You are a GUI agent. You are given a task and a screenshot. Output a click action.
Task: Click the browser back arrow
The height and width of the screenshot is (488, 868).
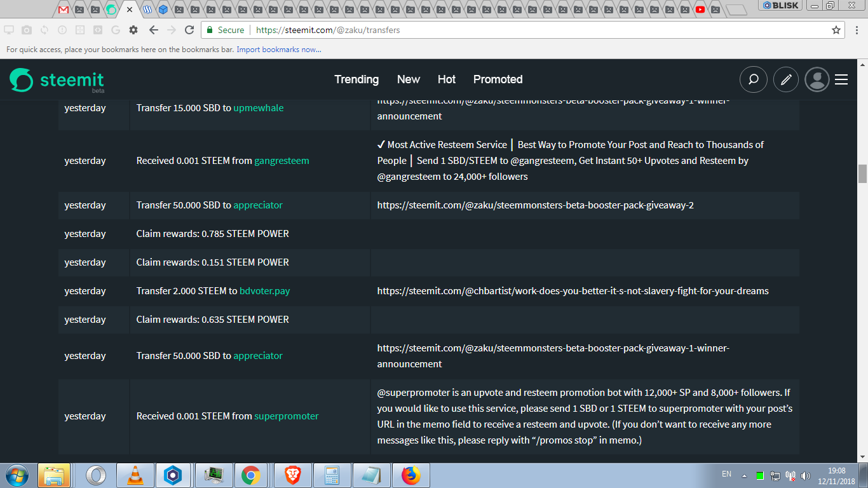(153, 30)
